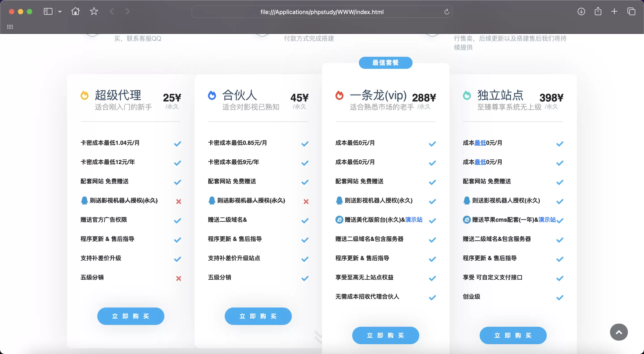
Task: Click the 45¥ price
Action: point(299,98)
